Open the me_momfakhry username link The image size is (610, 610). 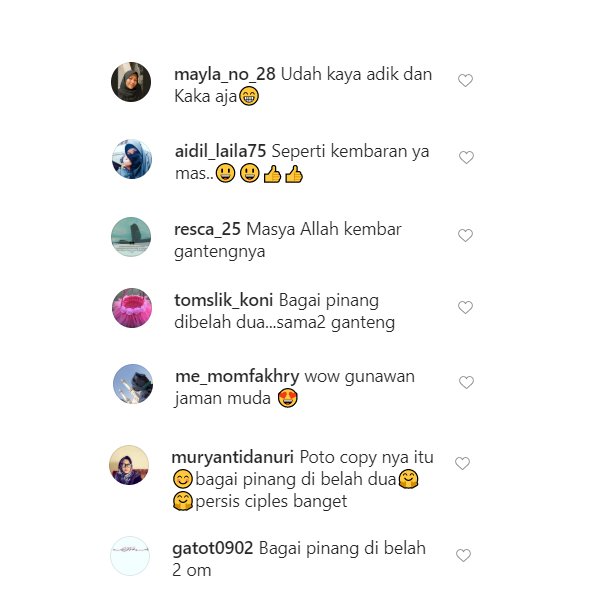click(237, 377)
